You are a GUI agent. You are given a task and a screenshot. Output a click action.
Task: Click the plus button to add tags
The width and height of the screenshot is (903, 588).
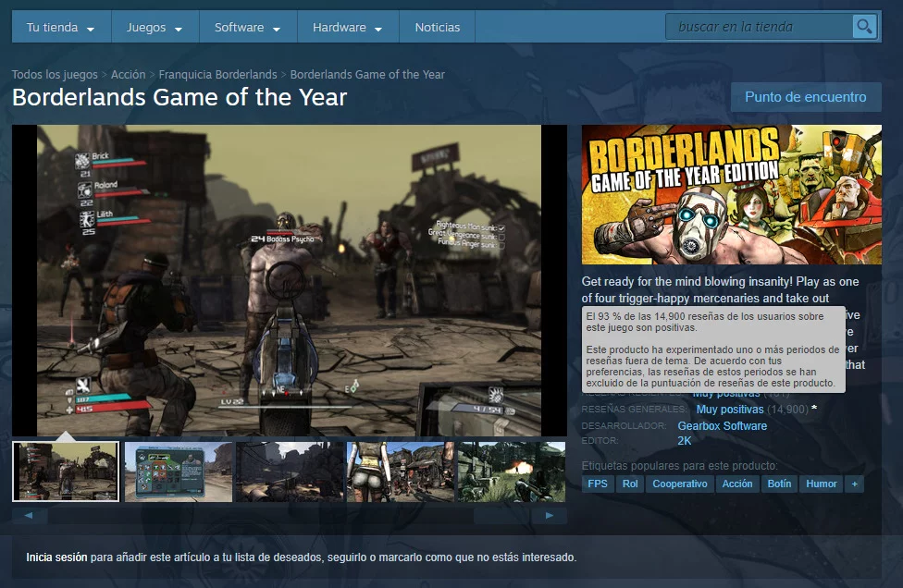click(x=854, y=484)
